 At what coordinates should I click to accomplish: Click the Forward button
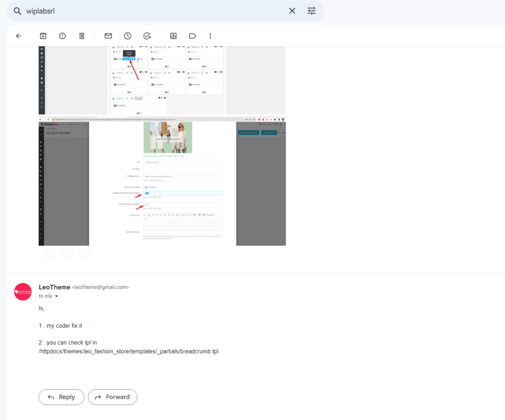click(112, 397)
